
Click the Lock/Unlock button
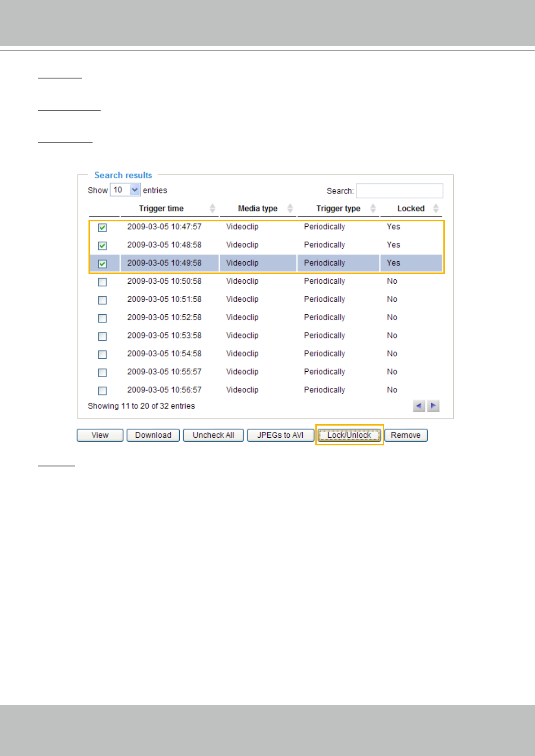[x=349, y=435]
